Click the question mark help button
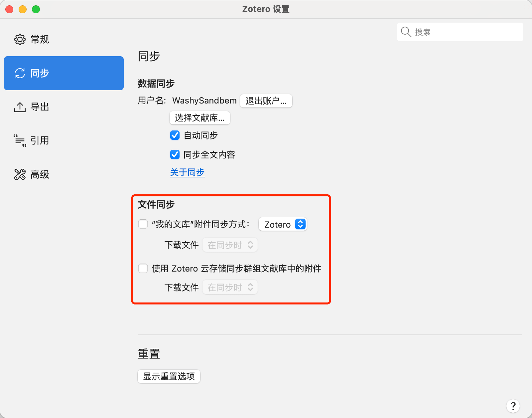Screen dimensions: 532x418 513,406
